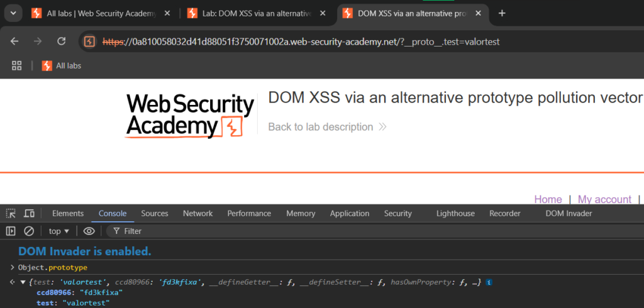Open the top context dropdown
This screenshot has height=308, width=644.
[59, 231]
